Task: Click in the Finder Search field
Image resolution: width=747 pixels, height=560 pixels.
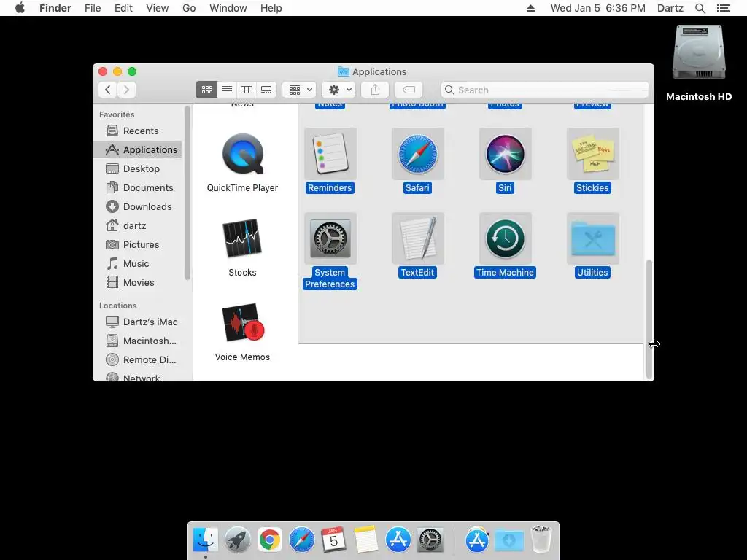Action: pyautogui.click(x=544, y=90)
